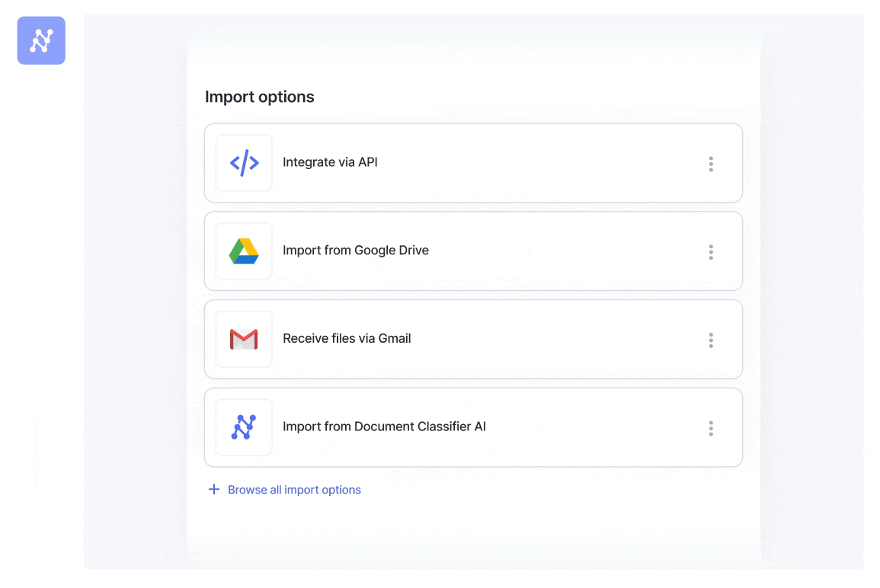This screenshot has height=588, width=880.
Task: Show more options for Document Classifier AI import
Action: coord(711,429)
